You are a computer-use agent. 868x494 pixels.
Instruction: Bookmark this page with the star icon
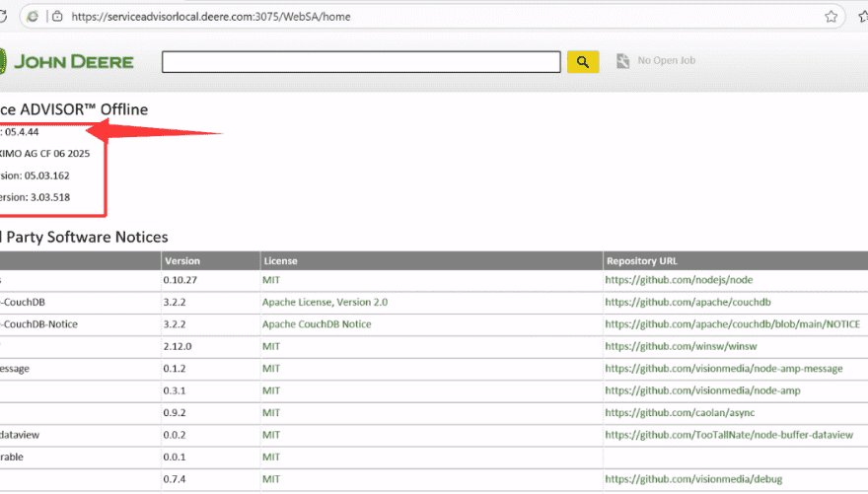[x=832, y=16]
